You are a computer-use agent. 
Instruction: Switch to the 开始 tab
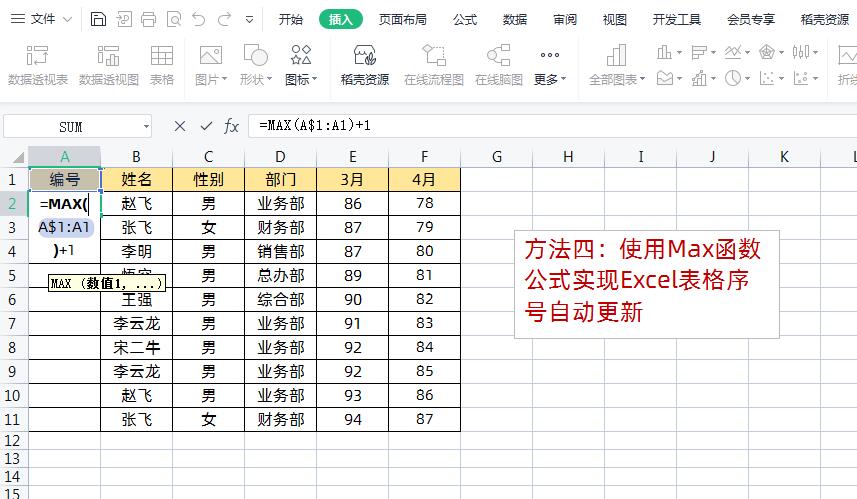click(x=290, y=20)
